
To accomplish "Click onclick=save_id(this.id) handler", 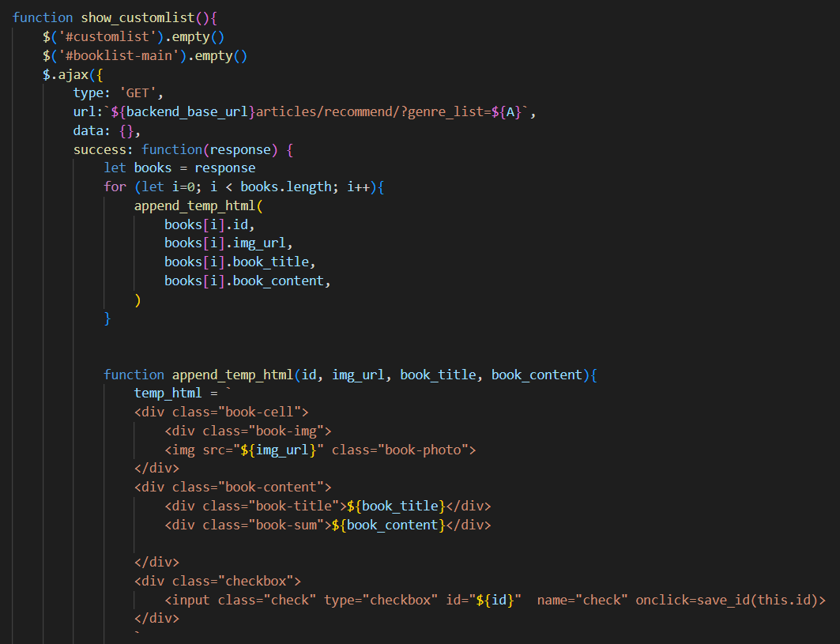I will pyautogui.click(x=727, y=600).
